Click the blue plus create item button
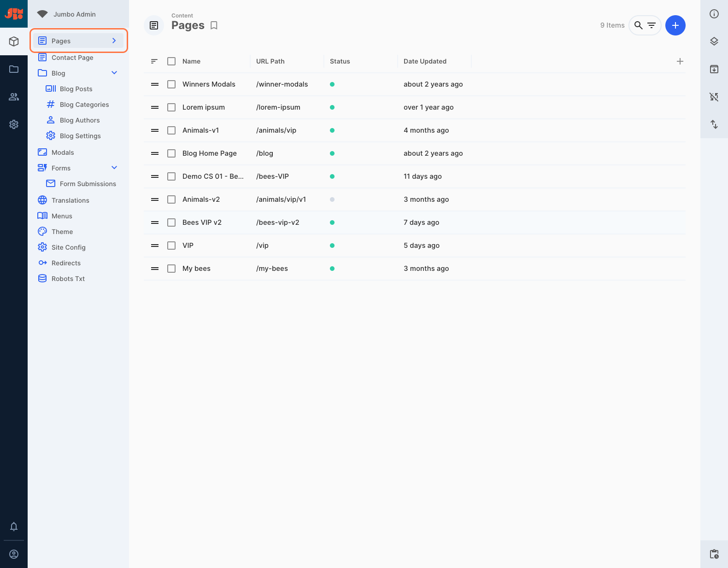The width and height of the screenshot is (728, 568). click(675, 25)
